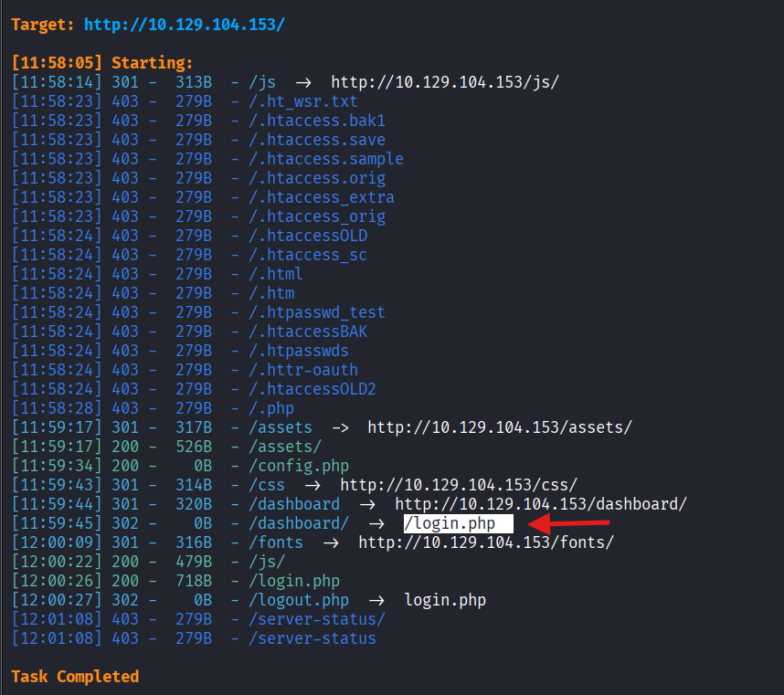This screenshot has height=695, width=784.
Task: Select the /server-status/ path with trailing slash
Action: [x=316, y=619]
